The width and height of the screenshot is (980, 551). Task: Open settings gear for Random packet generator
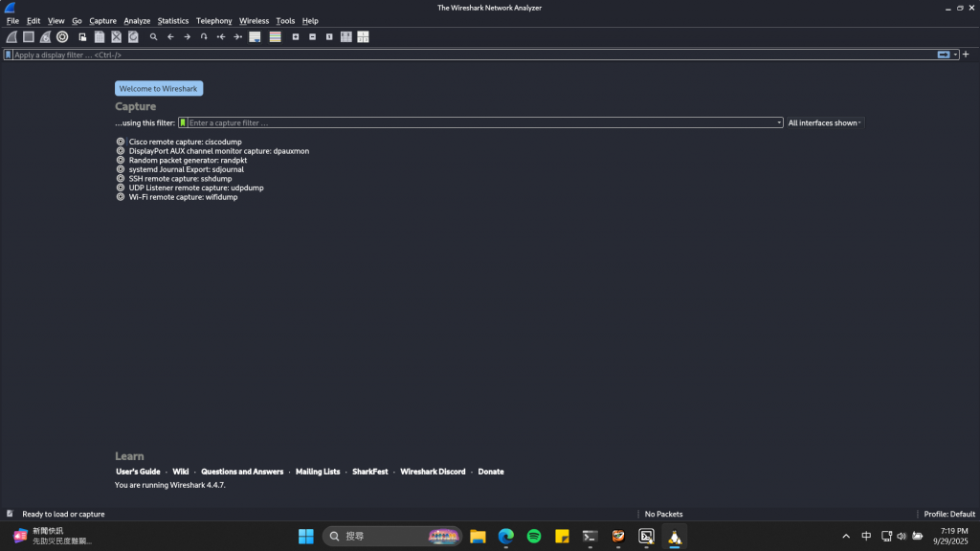coord(121,160)
